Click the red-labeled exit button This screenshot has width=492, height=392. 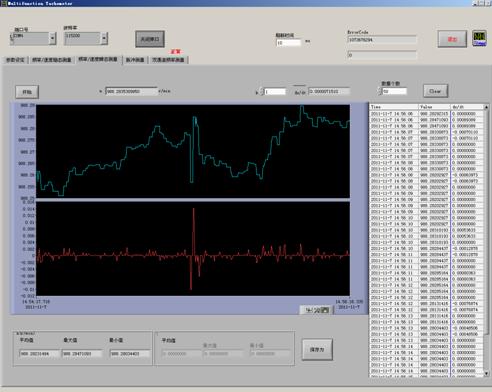click(x=452, y=39)
